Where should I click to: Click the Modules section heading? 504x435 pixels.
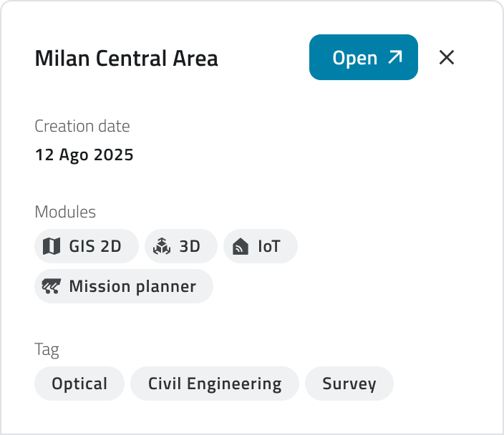pos(65,212)
